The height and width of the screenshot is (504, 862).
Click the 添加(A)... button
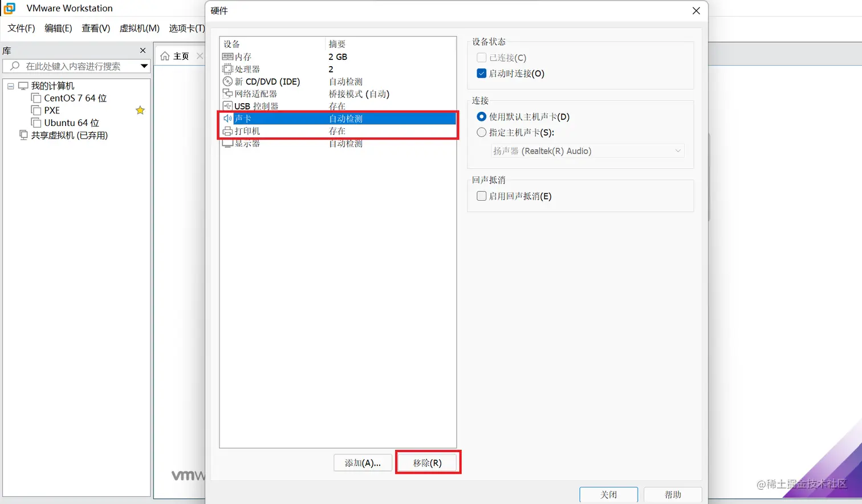(x=363, y=463)
